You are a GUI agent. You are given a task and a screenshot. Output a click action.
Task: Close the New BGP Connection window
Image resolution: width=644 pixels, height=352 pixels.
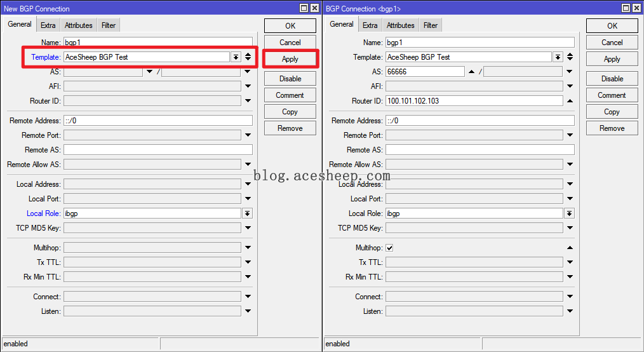[314, 8]
